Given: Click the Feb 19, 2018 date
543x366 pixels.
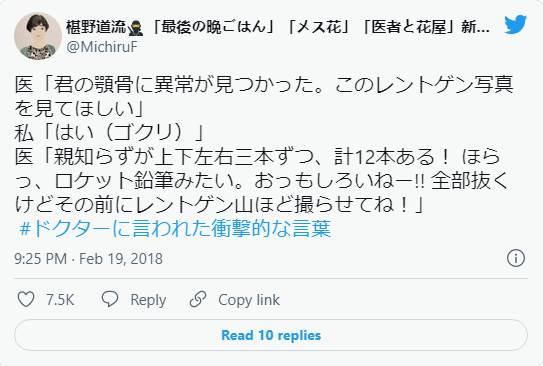Looking at the screenshot, I should click(121, 259).
